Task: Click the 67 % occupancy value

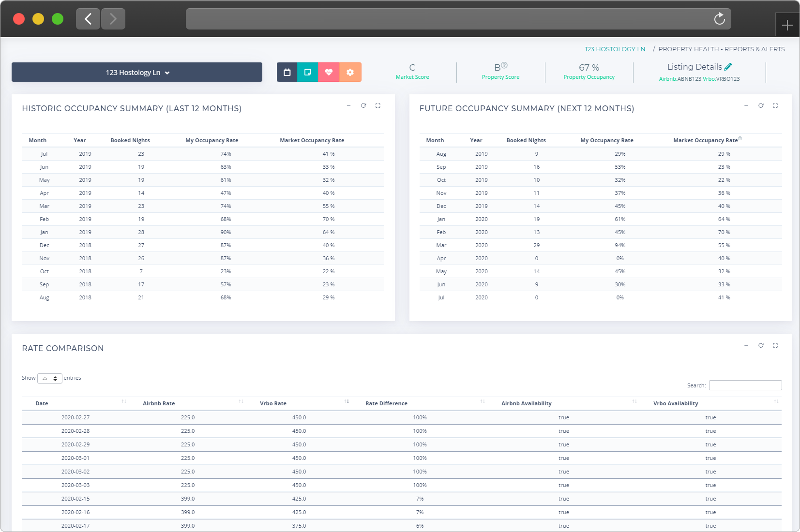Action: [x=589, y=67]
